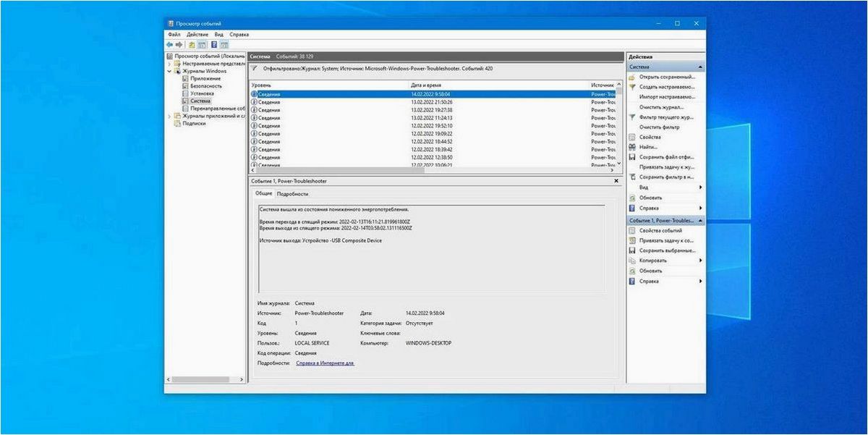The width and height of the screenshot is (868, 435).
Task: Collapse the Событие 1, Power-Troubleshooter section arrow
Action: point(701,220)
